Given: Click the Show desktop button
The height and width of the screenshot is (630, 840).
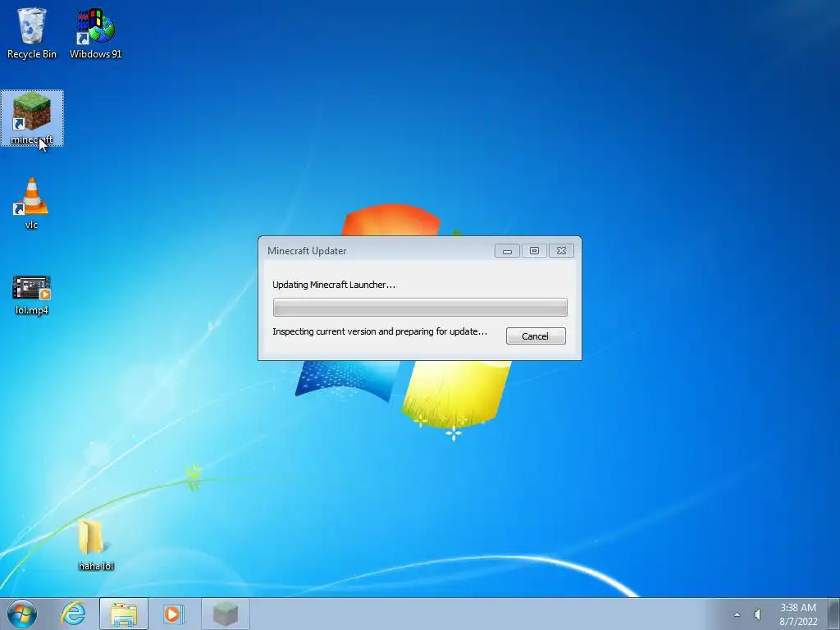Looking at the screenshot, I should [x=834, y=614].
